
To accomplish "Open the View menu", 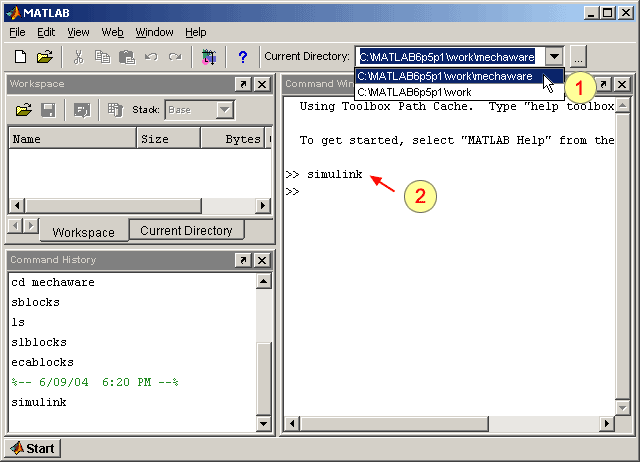I will point(78,32).
